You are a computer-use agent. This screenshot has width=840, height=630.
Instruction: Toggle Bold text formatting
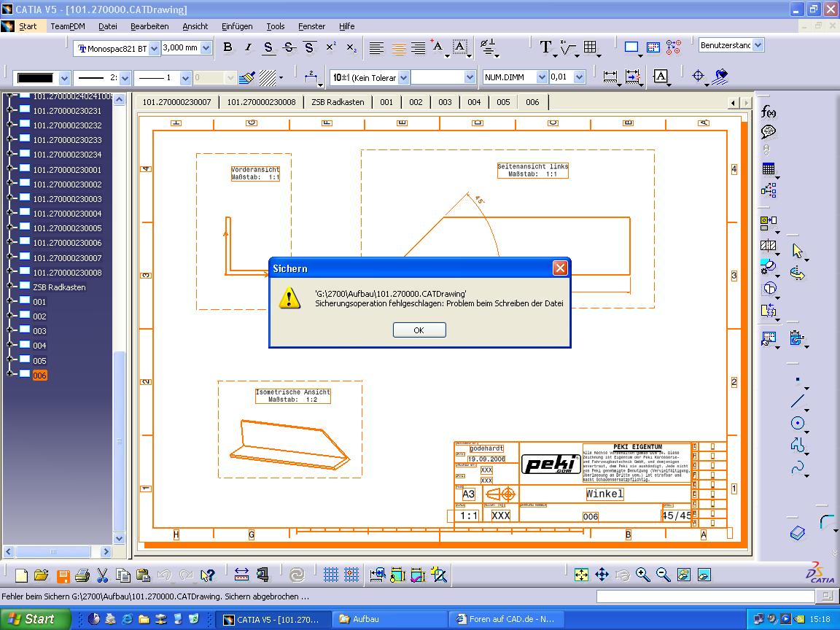click(x=227, y=47)
